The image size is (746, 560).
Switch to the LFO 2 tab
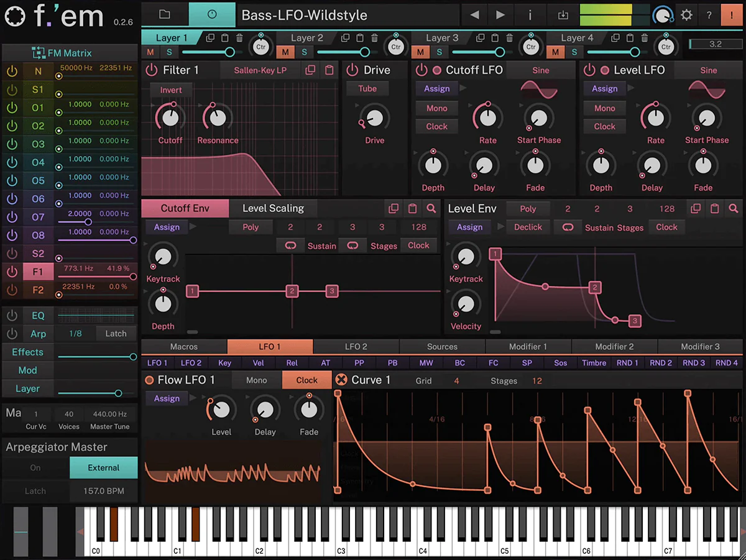coord(356,347)
